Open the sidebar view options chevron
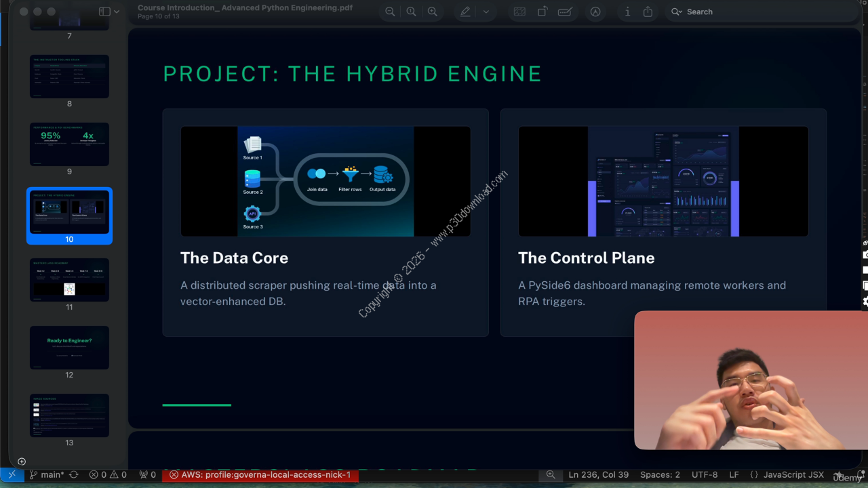Image resolution: width=868 pixels, height=488 pixels. pyautogui.click(x=117, y=12)
